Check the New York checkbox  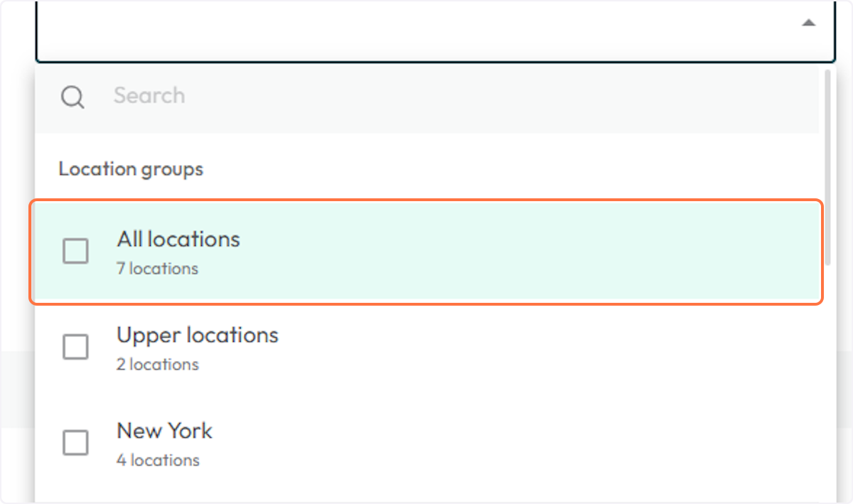[x=75, y=443]
